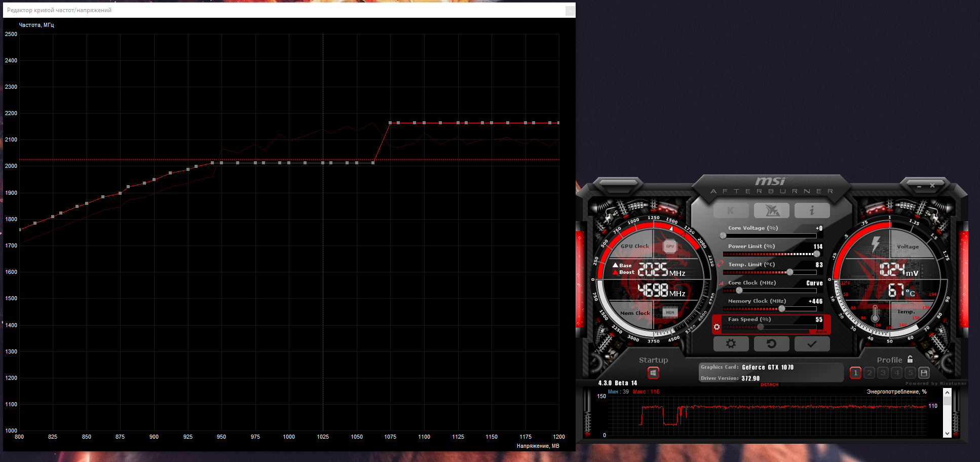Open fan settings via gear beside Fan Speed
Viewport: 980px width, 462px height.
(x=717, y=327)
